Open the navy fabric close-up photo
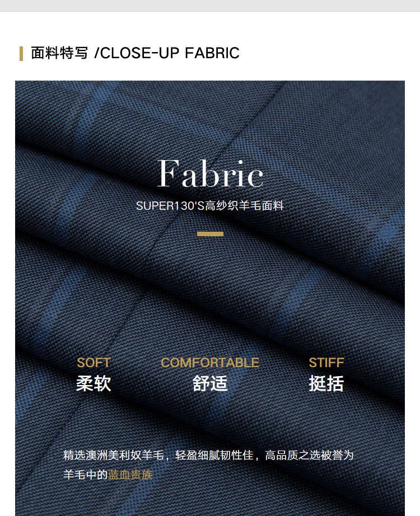The height and width of the screenshot is (516, 420). (210, 298)
